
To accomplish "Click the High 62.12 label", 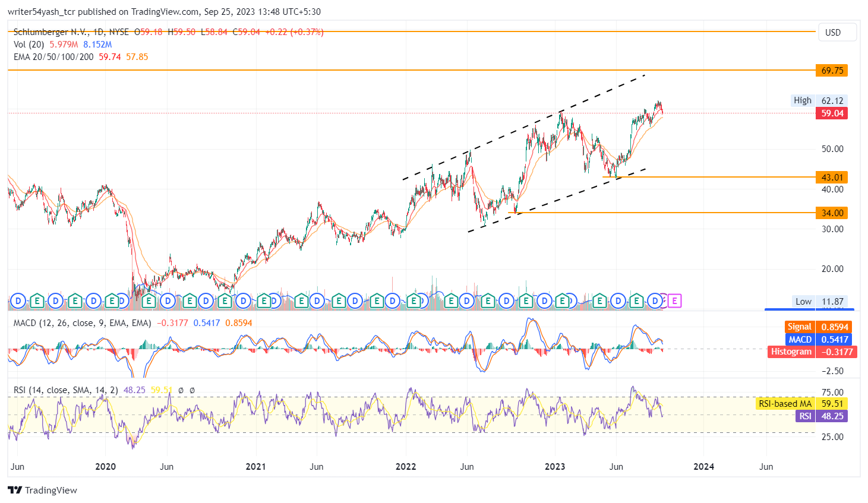I will (x=819, y=100).
